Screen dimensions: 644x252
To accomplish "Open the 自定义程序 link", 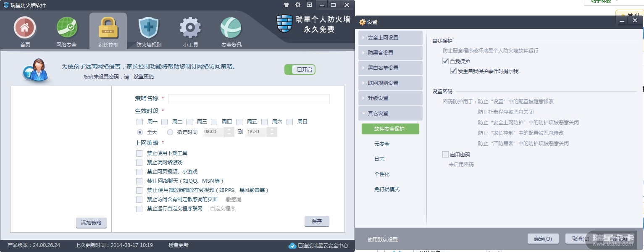I will point(223,209).
